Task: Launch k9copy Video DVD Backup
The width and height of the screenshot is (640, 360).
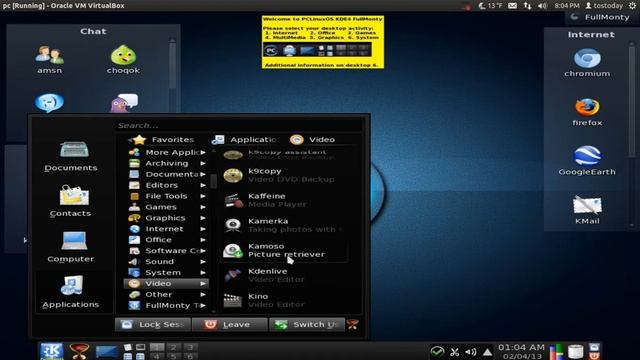Action: coord(284,175)
